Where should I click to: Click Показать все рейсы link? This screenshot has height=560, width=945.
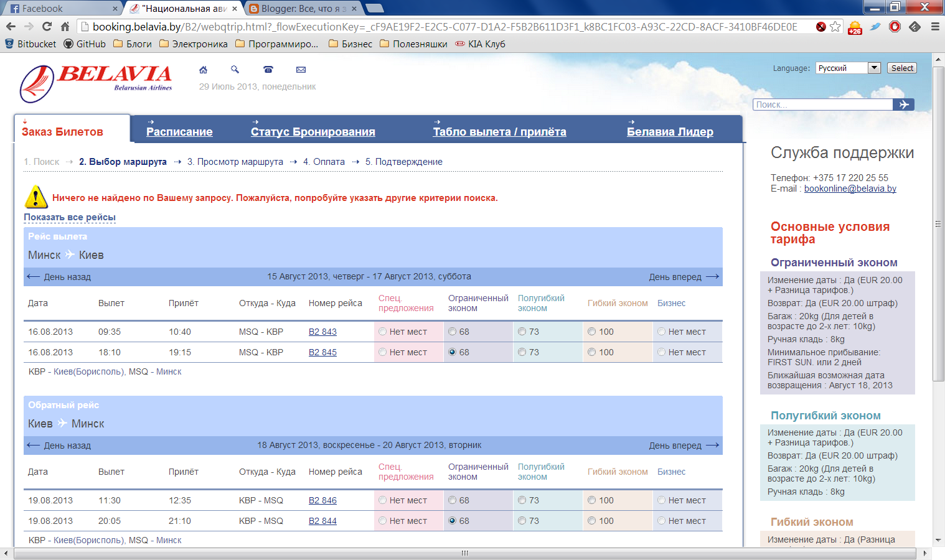[70, 217]
